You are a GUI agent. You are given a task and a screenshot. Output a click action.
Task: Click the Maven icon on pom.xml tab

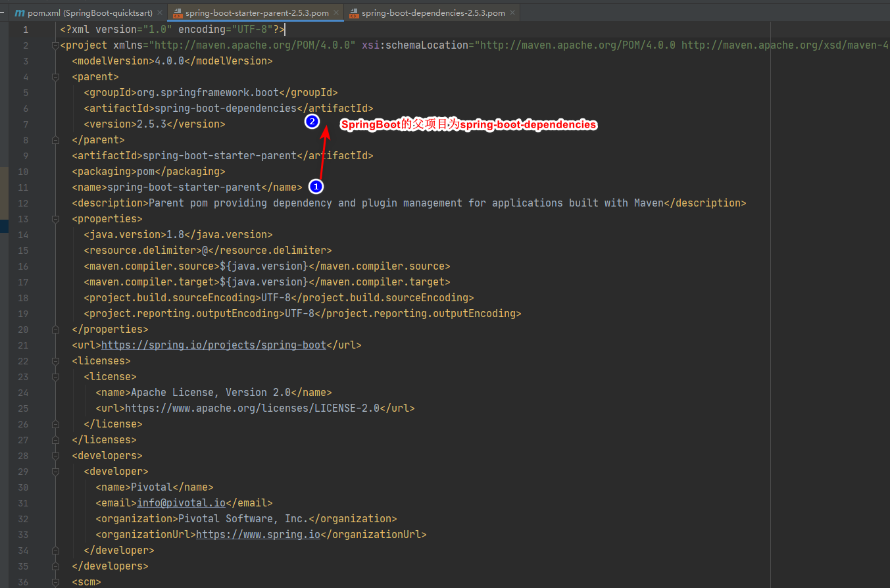click(20, 13)
